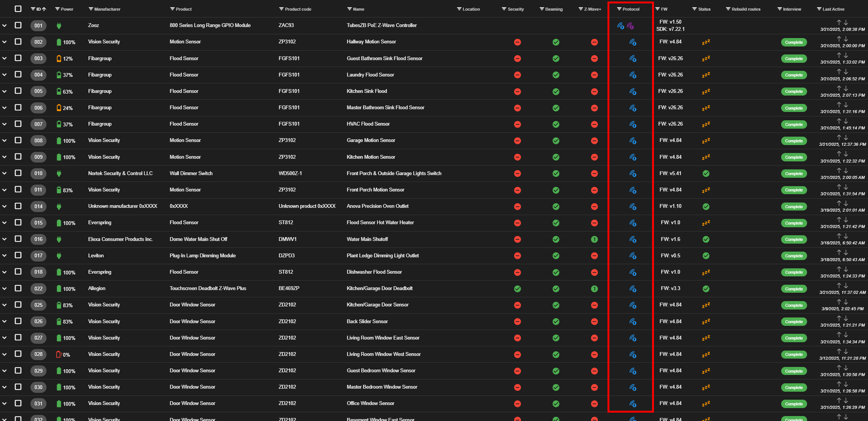The height and width of the screenshot is (421, 868).
Task: Click the red empty battery icon for Living Room Window West Sensor
Action: click(x=59, y=355)
